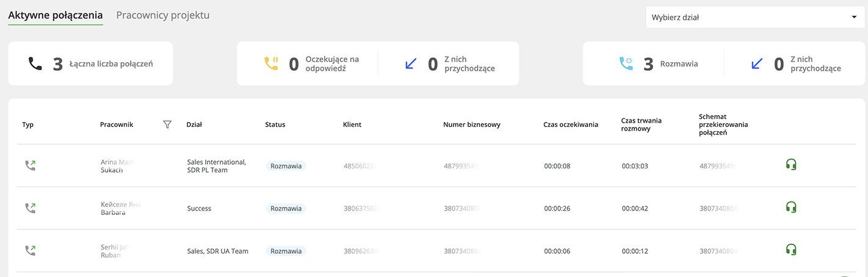
Task: Click the Success department cell
Action: pos(199,209)
